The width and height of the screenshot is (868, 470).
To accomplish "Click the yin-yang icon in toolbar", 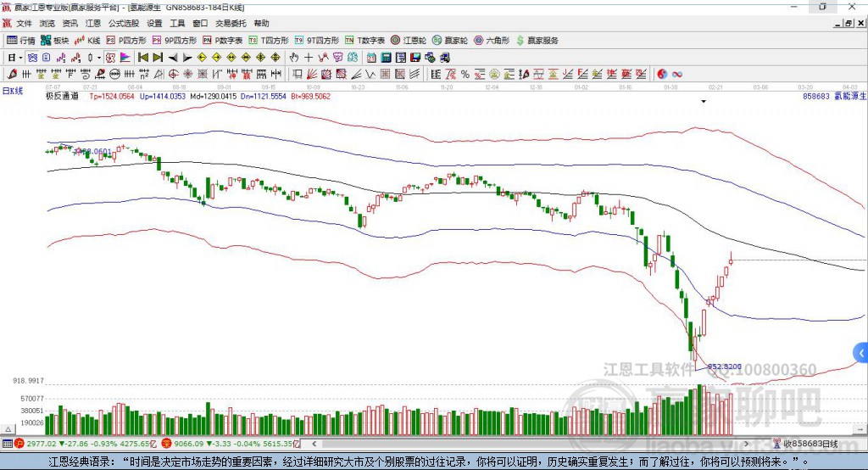I will click(662, 75).
